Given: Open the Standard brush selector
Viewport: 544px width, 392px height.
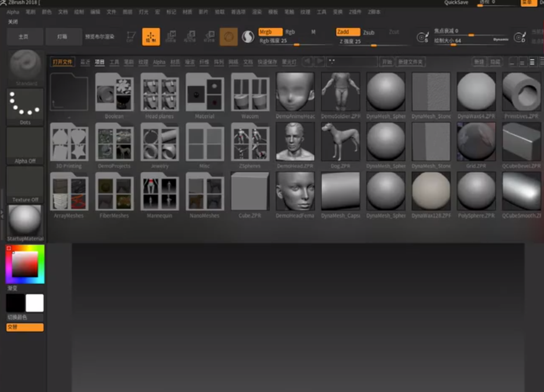Looking at the screenshot, I should click(x=25, y=68).
